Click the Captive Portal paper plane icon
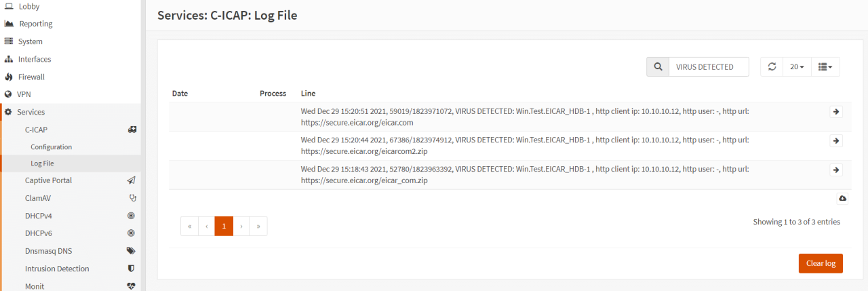This screenshot has width=868, height=291. (x=132, y=180)
